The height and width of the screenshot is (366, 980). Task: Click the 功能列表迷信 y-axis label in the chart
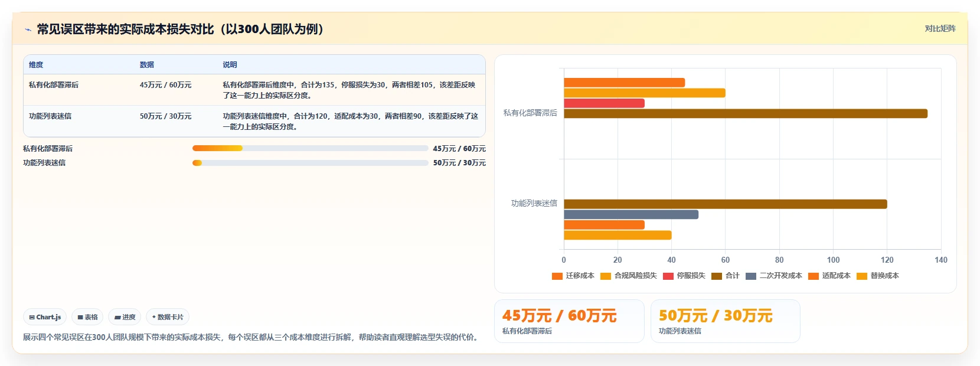[x=534, y=203]
